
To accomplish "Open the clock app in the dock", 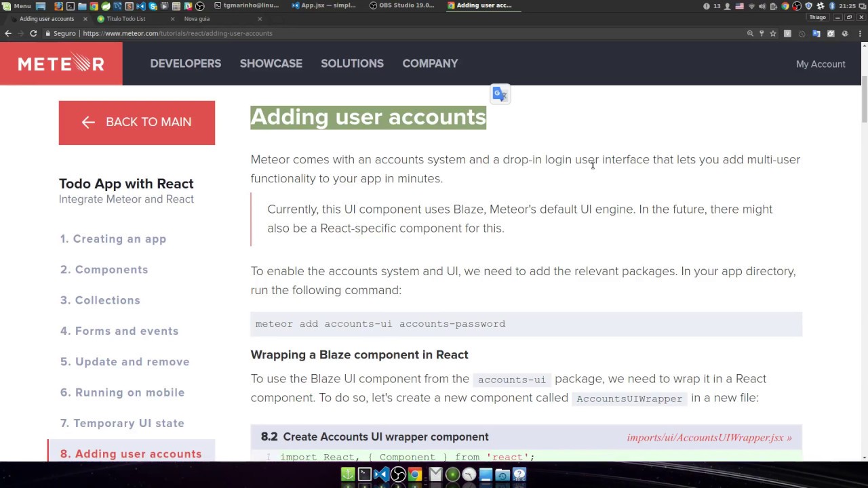I will (x=469, y=474).
